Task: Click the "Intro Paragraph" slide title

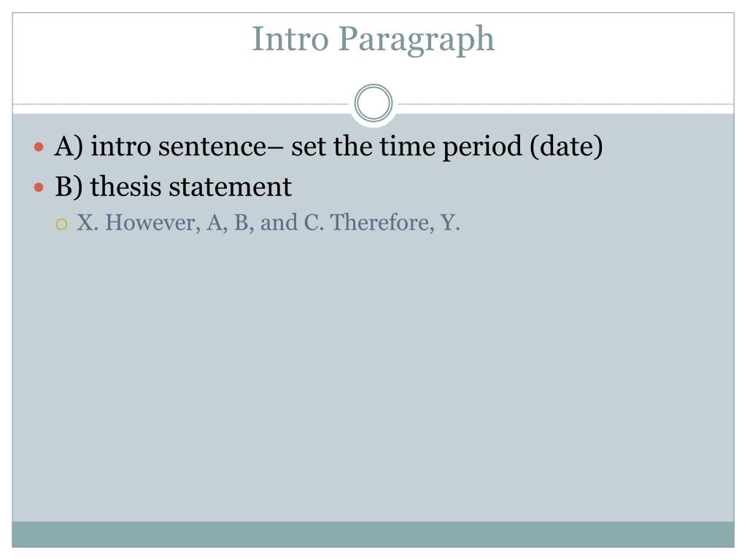Action: point(373,40)
